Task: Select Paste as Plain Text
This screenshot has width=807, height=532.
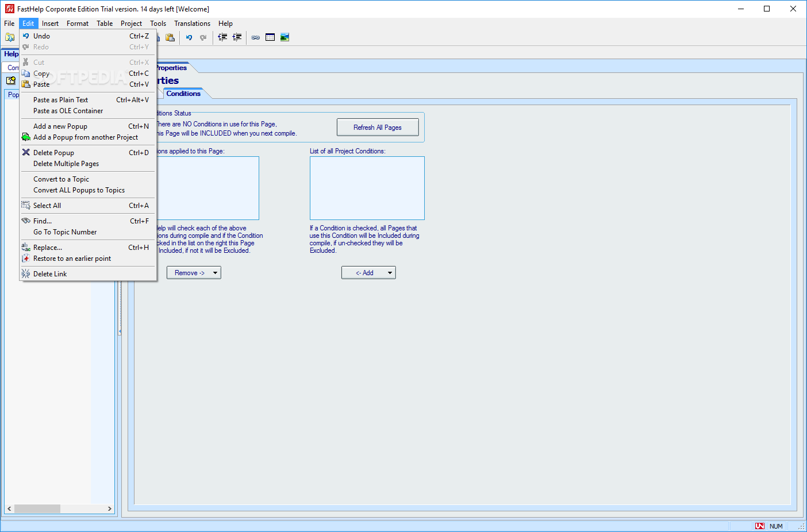Action: pyautogui.click(x=88, y=100)
